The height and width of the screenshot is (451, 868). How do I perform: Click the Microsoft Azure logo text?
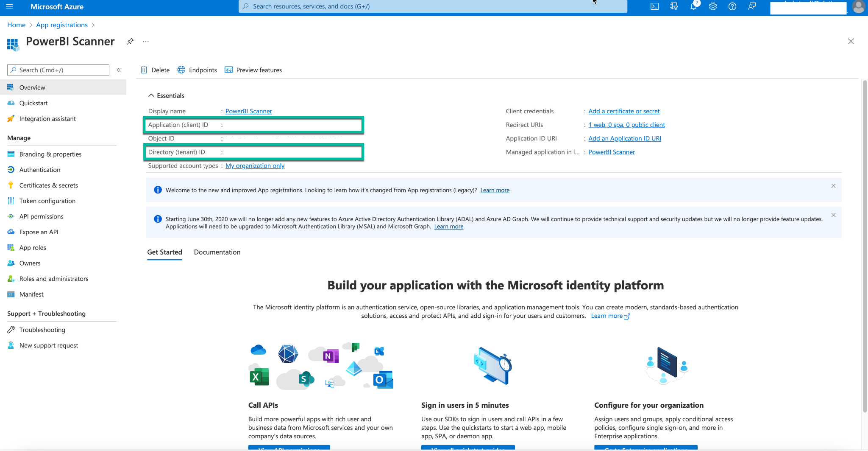click(57, 6)
